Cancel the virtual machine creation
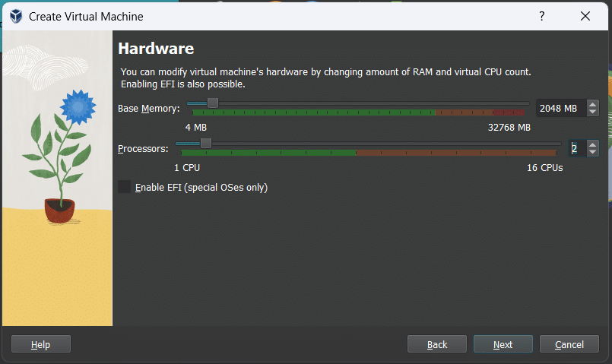Image resolution: width=612 pixels, height=364 pixels. [x=569, y=344]
